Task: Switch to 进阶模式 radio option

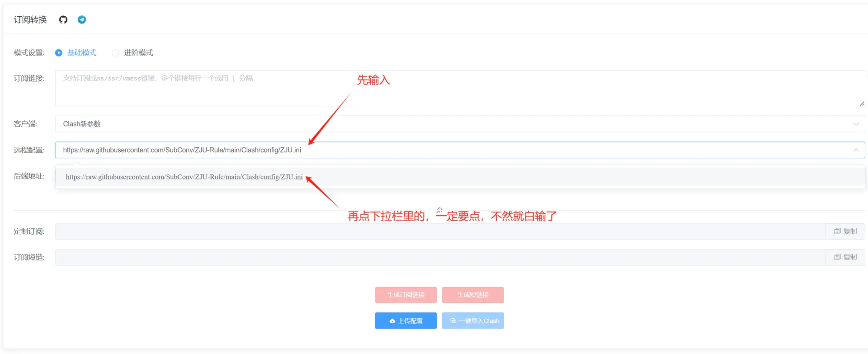Action: point(116,53)
